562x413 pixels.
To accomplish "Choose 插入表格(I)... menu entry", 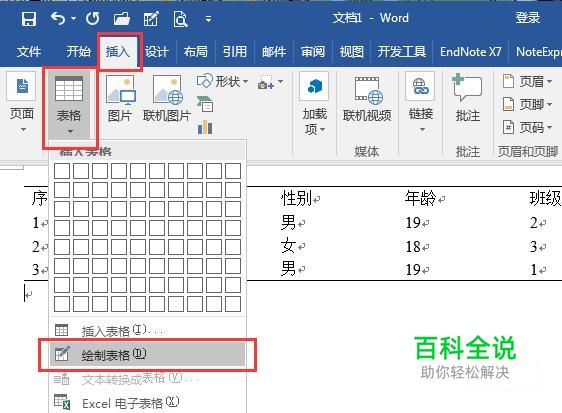I will [x=147, y=330].
